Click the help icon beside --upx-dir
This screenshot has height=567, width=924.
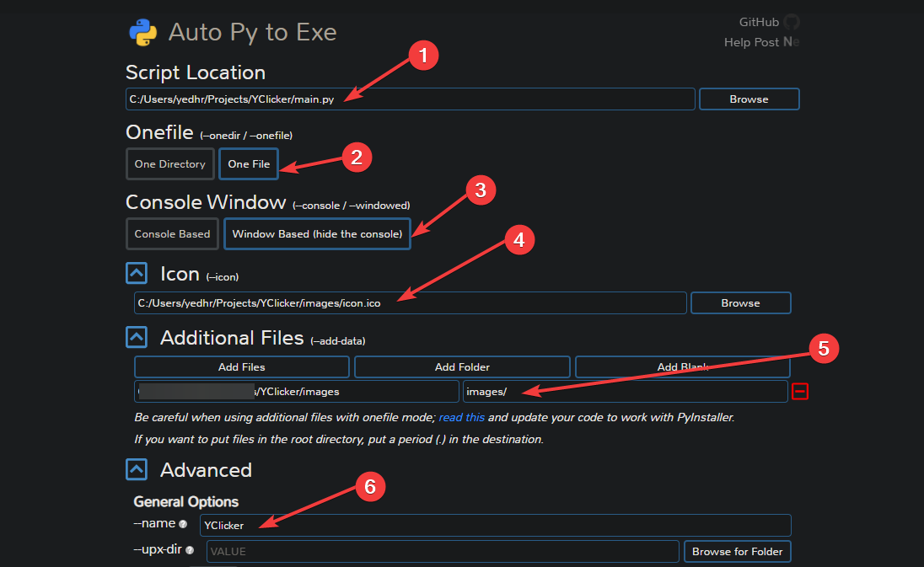pos(190,551)
